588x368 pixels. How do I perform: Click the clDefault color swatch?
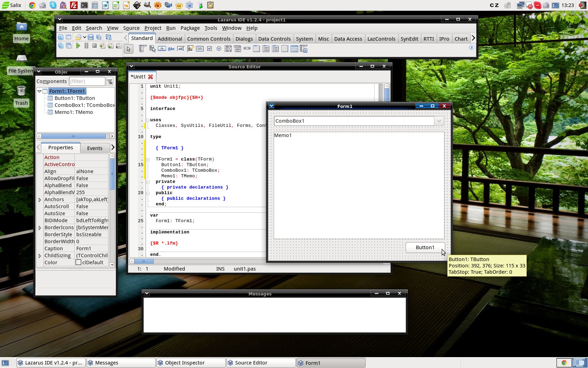[x=78, y=262]
